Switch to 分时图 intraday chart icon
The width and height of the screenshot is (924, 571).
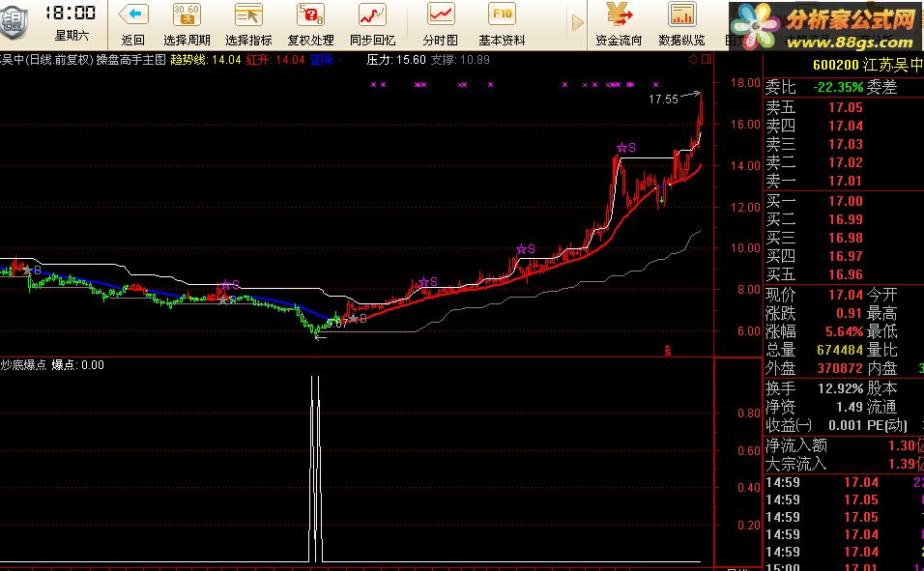(x=440, y=14)
